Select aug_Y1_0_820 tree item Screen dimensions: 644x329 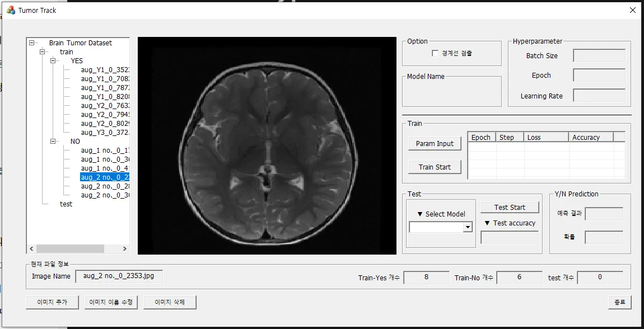[x=105, y=96]
